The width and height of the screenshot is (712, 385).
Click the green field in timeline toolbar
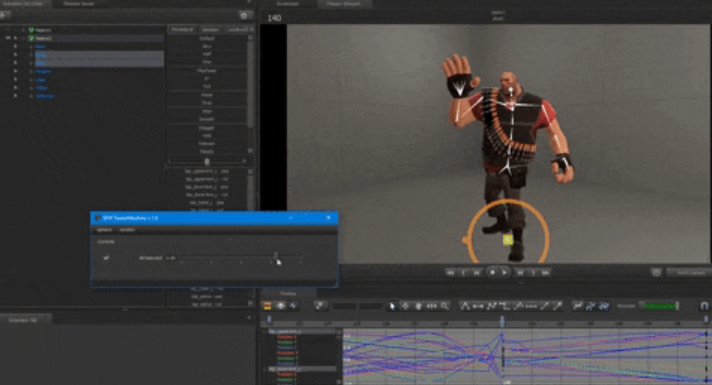660,306
